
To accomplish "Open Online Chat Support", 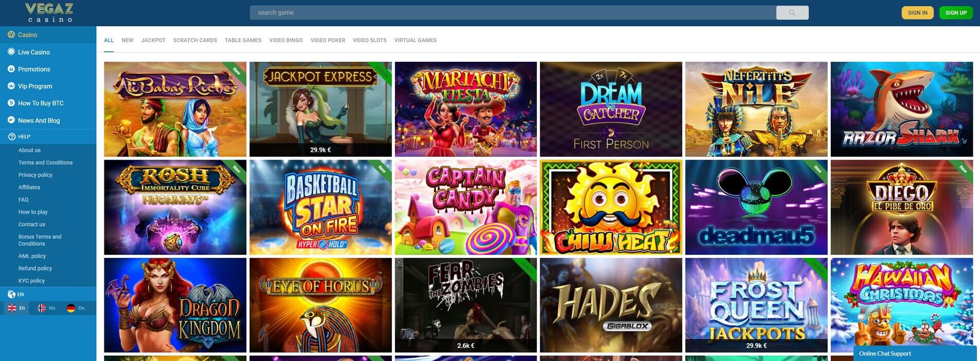I will click(915, 353).
